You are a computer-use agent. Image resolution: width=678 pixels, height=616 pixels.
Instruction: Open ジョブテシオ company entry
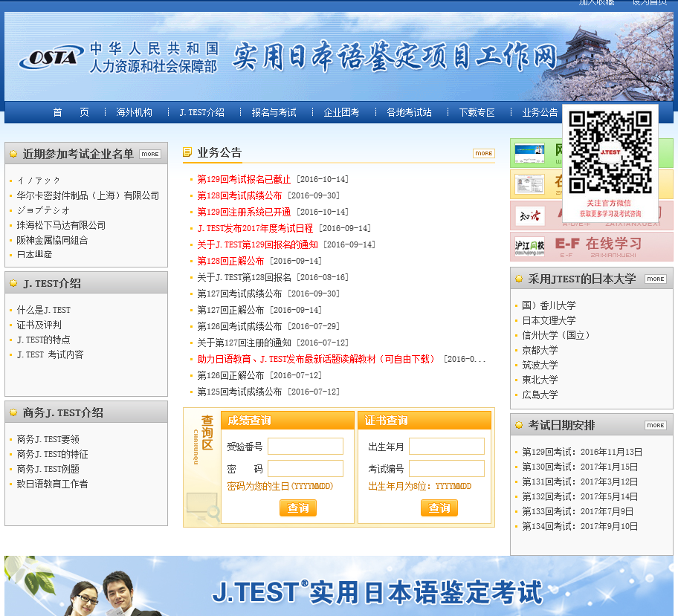[x=43, y=211]
